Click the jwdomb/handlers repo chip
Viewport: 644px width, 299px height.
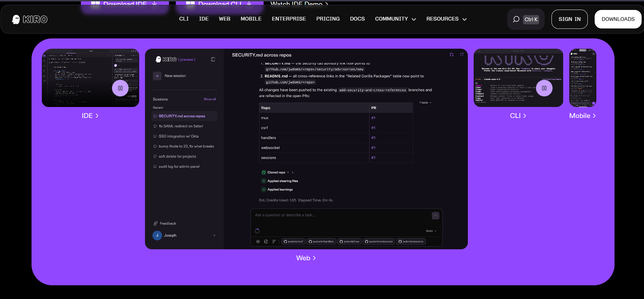point(321,242)
